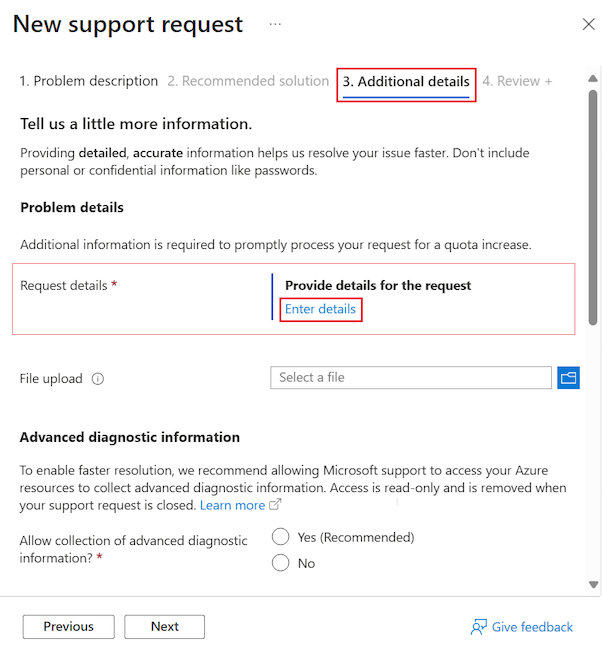Image resolution: width=602 pixels, height=649 pixels.
Task: Open the ellipsis more options menu
Action: point(275,23)
